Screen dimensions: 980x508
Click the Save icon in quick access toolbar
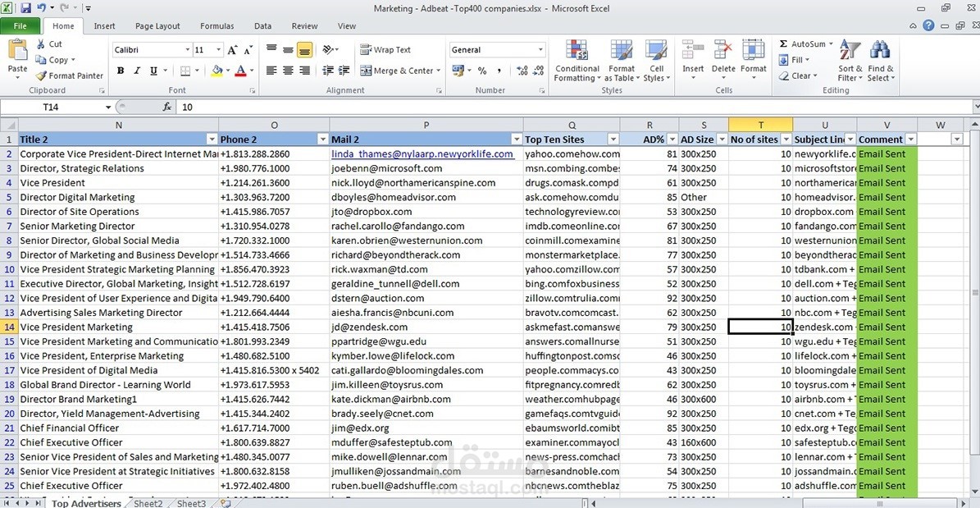click(25, 8)
